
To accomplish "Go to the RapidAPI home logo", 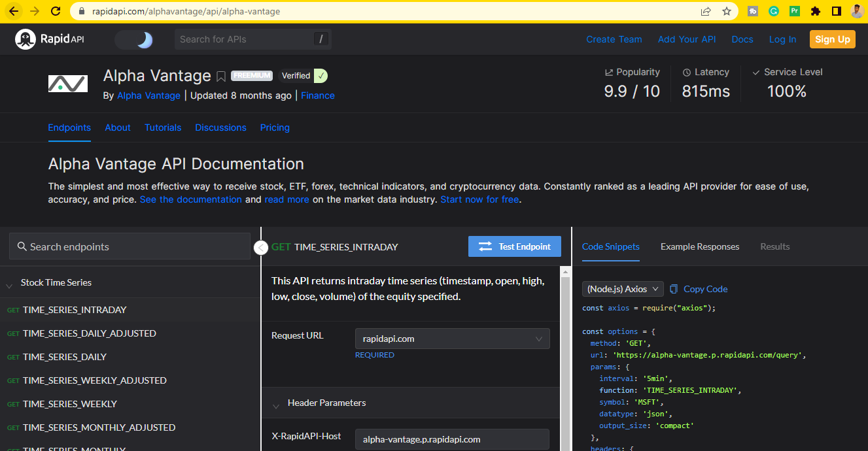I will click(50, 39).
